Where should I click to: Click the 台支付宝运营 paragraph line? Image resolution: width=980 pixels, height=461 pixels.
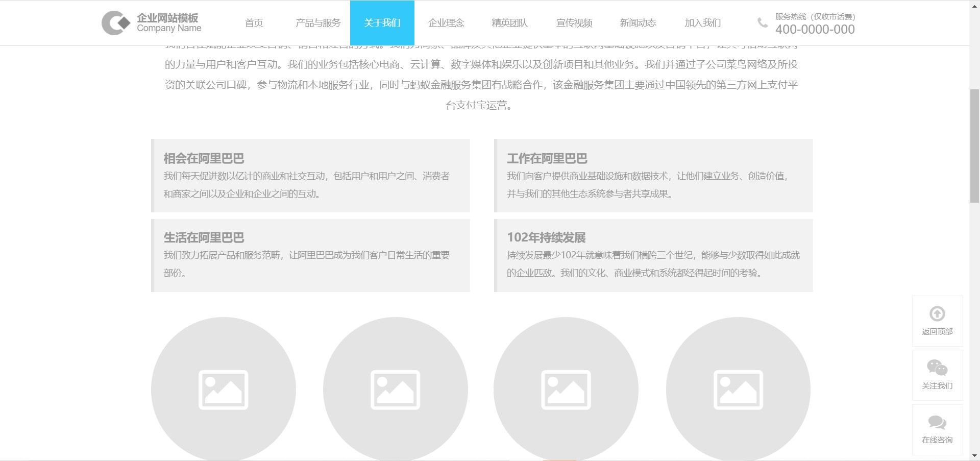coord(479,105)
